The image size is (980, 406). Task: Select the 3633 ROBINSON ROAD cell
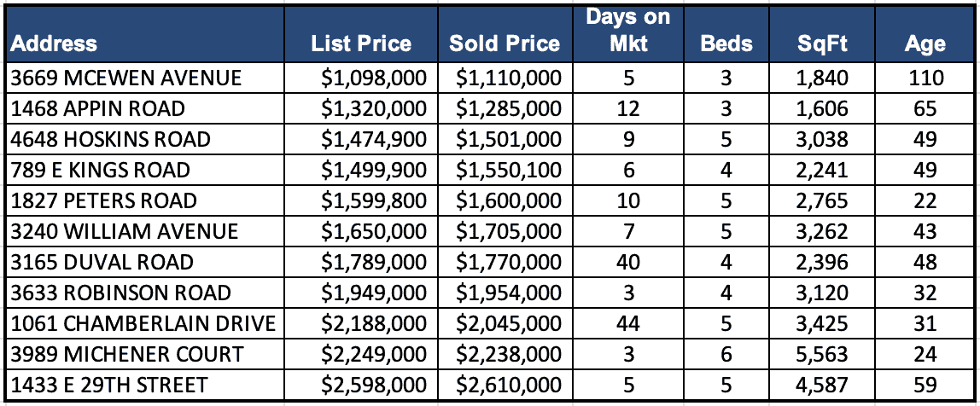120,293
